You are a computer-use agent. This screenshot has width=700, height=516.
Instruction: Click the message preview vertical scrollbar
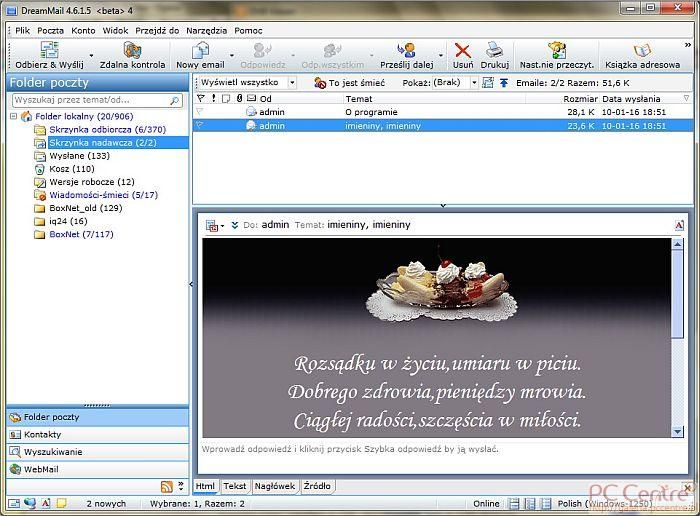678,330
